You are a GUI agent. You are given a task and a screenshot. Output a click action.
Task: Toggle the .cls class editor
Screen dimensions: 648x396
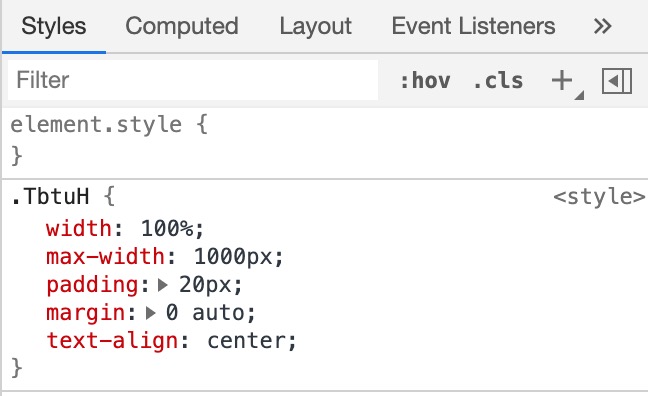(498, 81)
